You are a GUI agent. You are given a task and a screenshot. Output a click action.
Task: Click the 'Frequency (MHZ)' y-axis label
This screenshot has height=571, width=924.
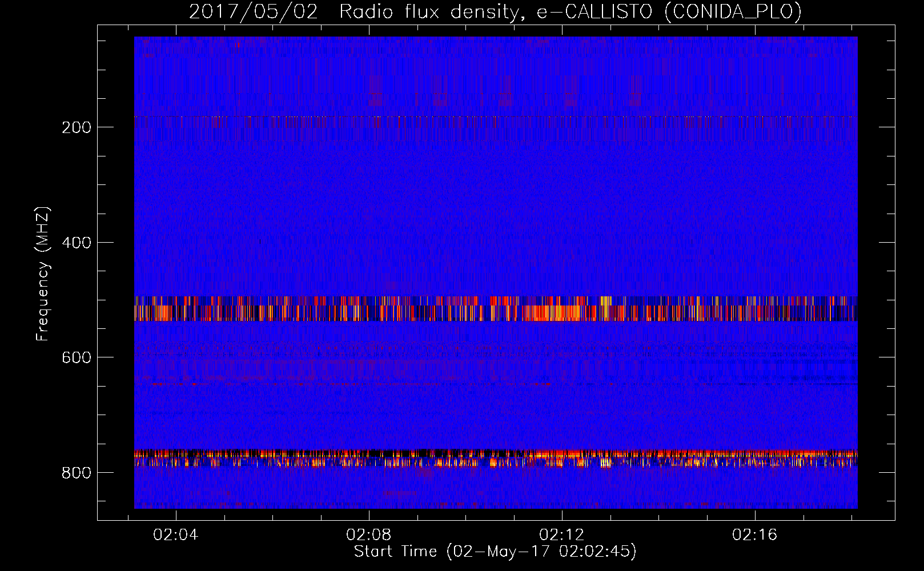point(43,274)
